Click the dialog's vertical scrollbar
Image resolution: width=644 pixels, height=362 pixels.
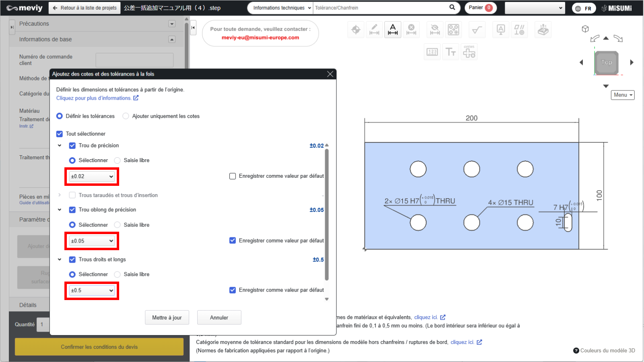point(327,213)
